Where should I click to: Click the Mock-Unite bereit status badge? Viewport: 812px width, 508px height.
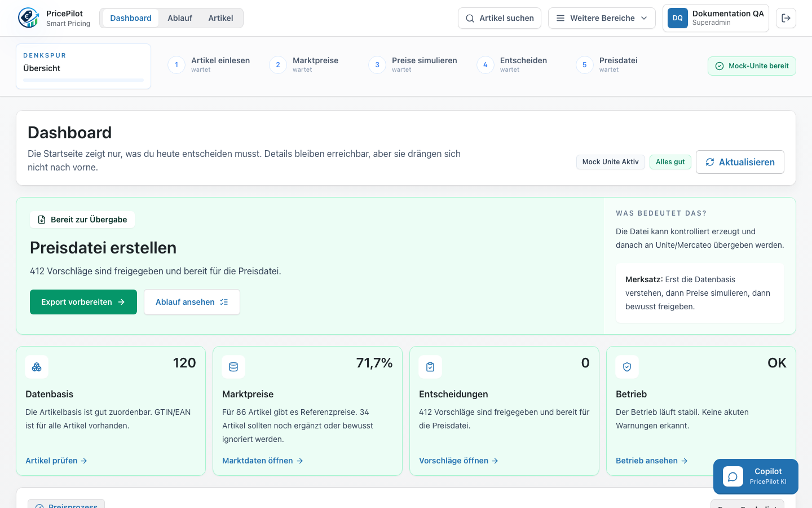pyautogui.click(x=752, y=66)
